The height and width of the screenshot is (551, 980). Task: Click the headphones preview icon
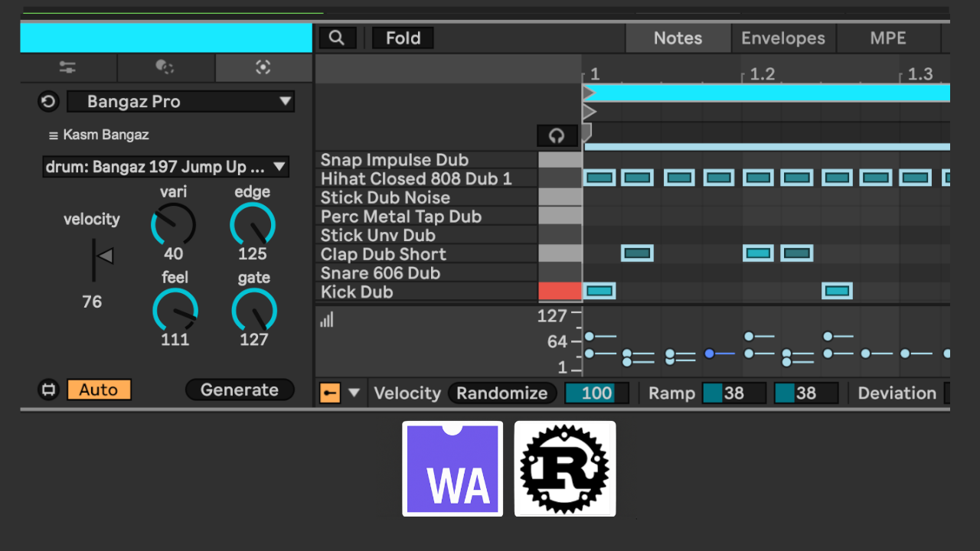(x=557, y=136)
